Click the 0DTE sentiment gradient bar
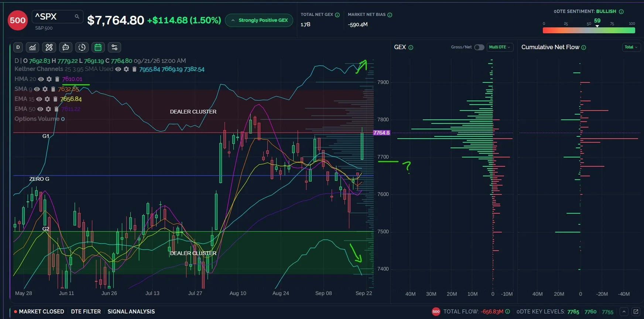 (x=589, y=31)
